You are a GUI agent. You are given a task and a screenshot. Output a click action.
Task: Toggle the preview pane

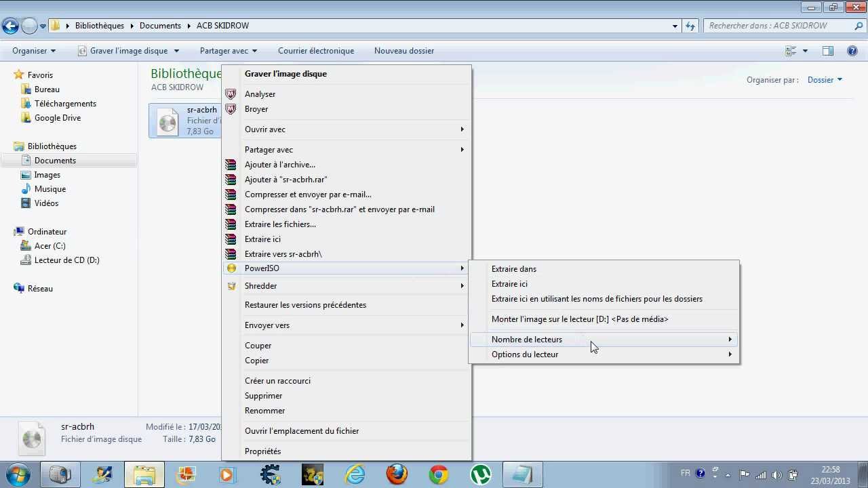tap(828, 51)
